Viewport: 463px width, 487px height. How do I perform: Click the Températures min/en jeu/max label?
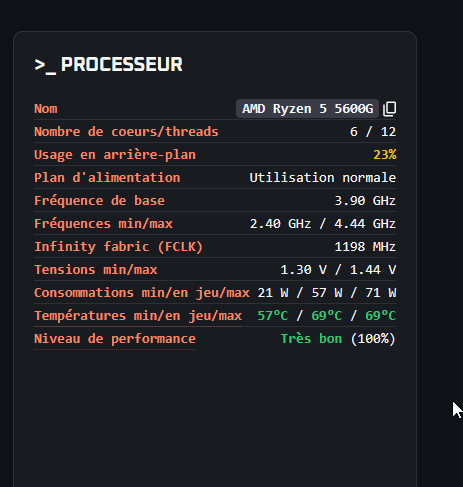coord(138,316)
